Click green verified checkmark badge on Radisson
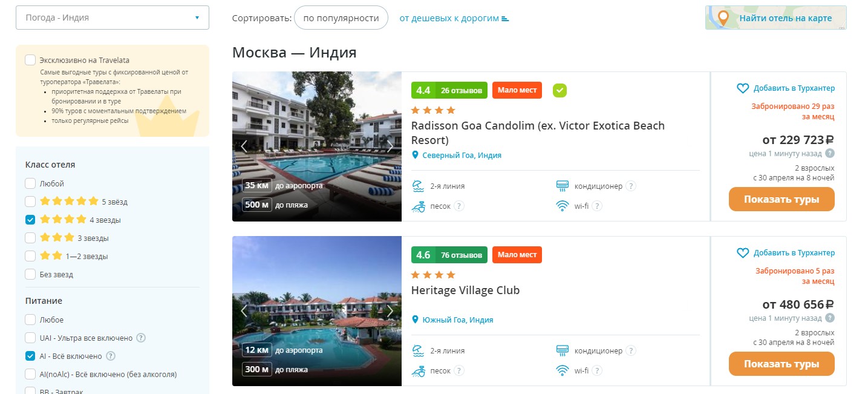The image size is (868, 394). click(x=560, y=90)
